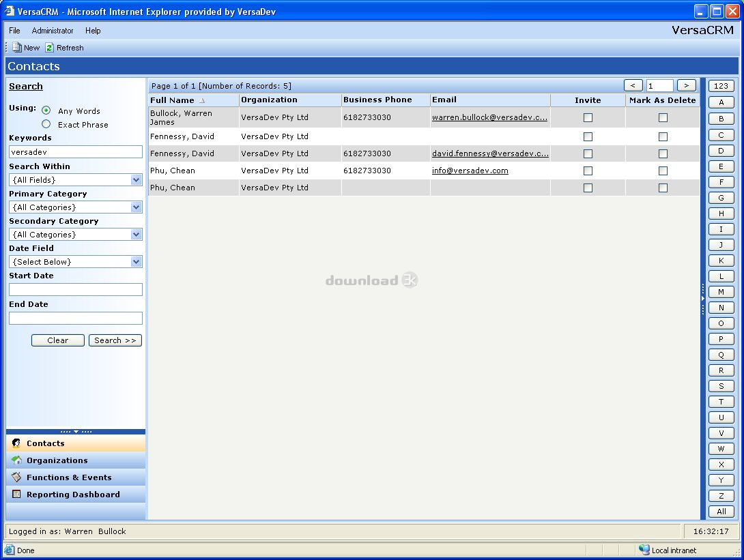This screenshot has height=560, width=744.
Task: Click the Refresh icon in toolbar
Action: coord(49,48)
